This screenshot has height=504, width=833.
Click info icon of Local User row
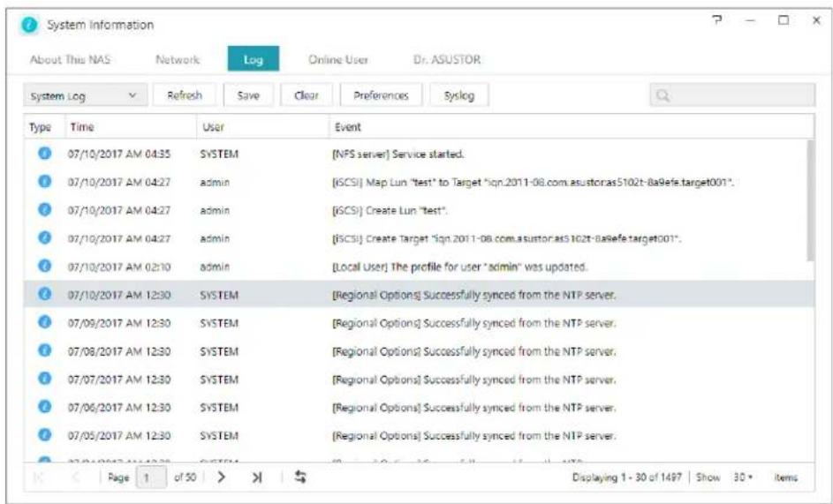pos(45,266)
